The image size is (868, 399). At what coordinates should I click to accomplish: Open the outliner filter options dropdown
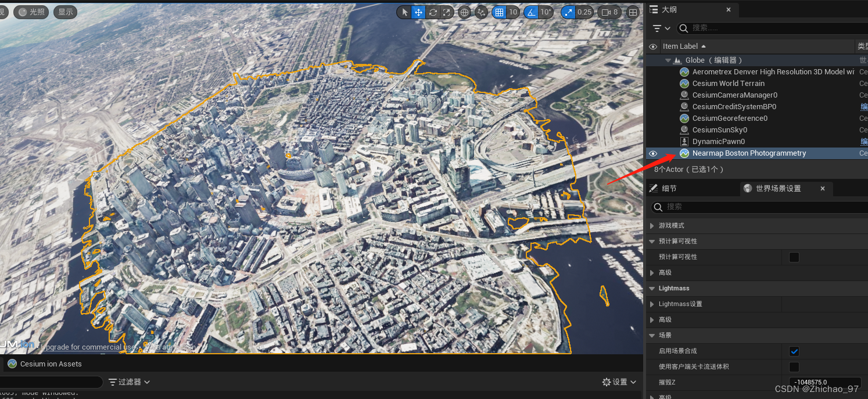(x=661, y=28)
